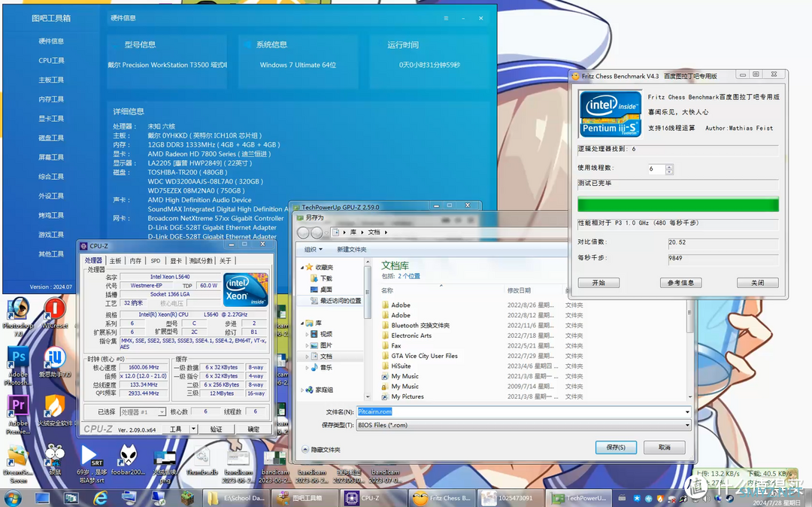812x507 pixels.
Task: Open the 保存类型 BIOS Files dropdown
Action: 523,425
